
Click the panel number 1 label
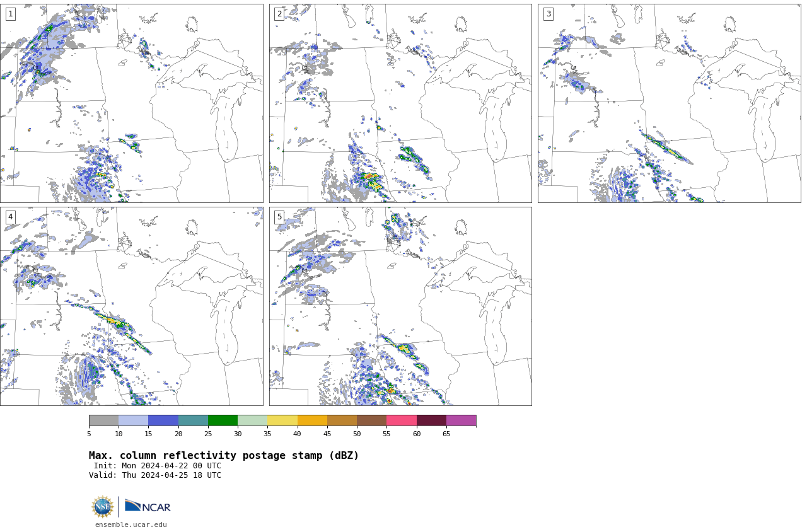point(10,14)
